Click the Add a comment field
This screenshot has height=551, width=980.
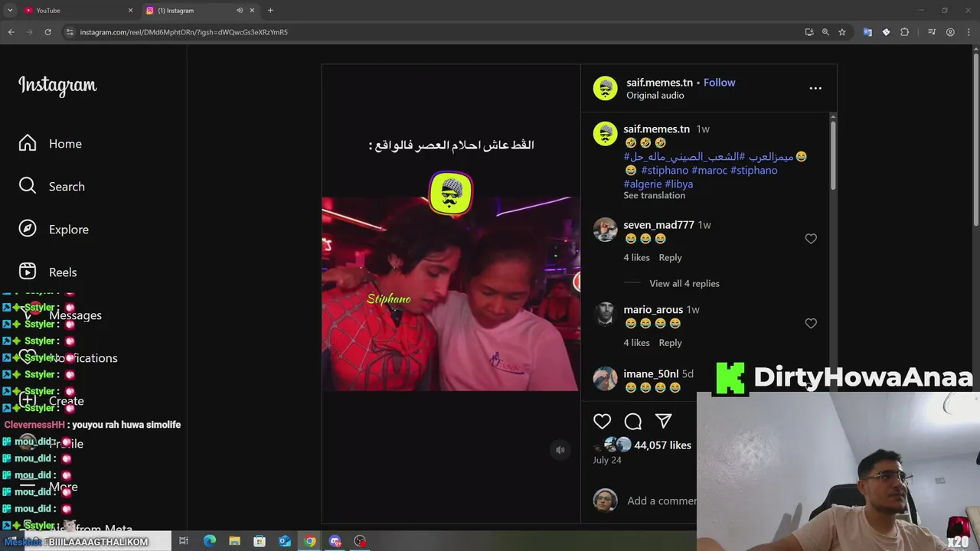click(661, 501)
